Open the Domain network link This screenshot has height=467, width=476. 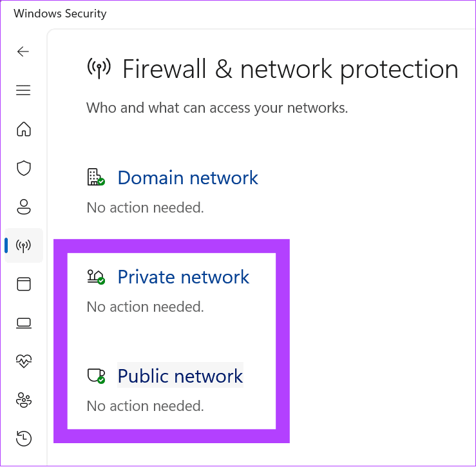pyautogui.click(x=187, y=178)
